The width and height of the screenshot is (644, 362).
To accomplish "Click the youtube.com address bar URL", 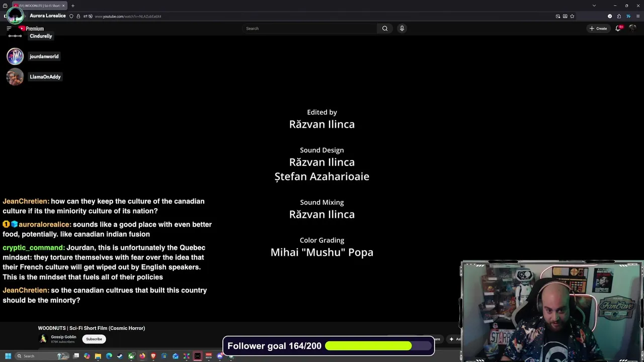I will tap(128, 17).
